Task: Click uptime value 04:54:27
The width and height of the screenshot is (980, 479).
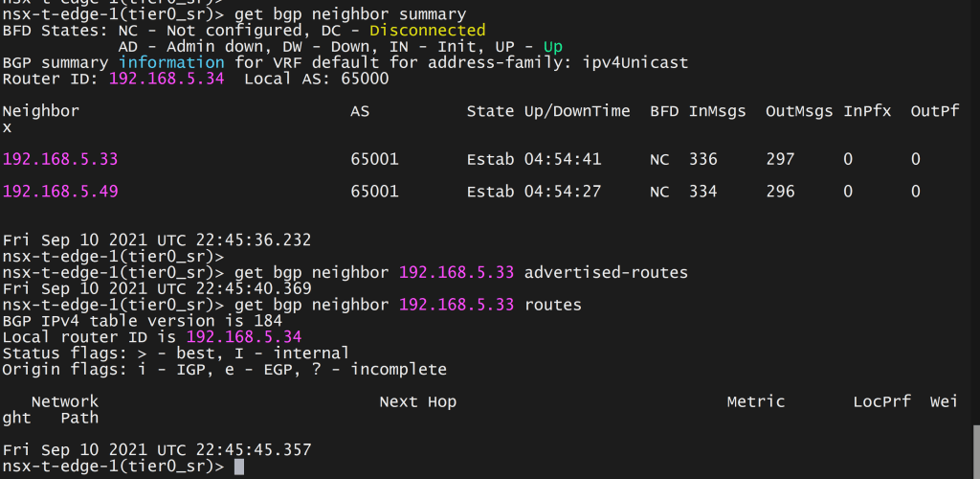Action: 563,192
